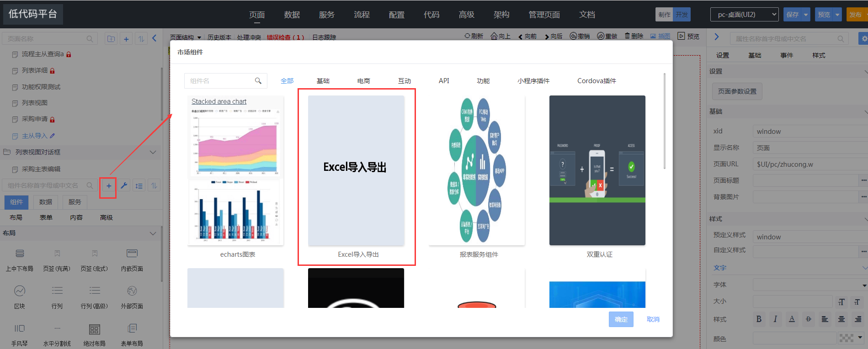Click the 预览 toolbar item with play icon
868x349 pixels.
point(688,36)
